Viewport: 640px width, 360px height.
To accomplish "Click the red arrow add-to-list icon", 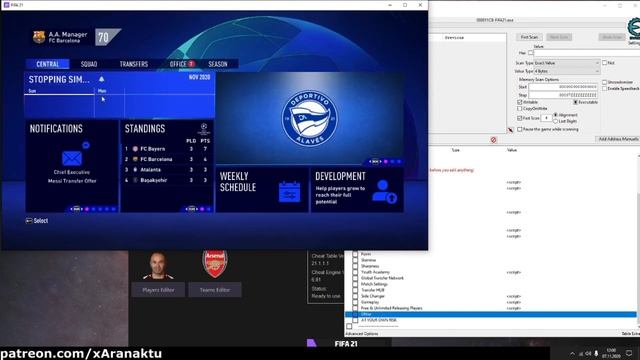I will [510, 130].
